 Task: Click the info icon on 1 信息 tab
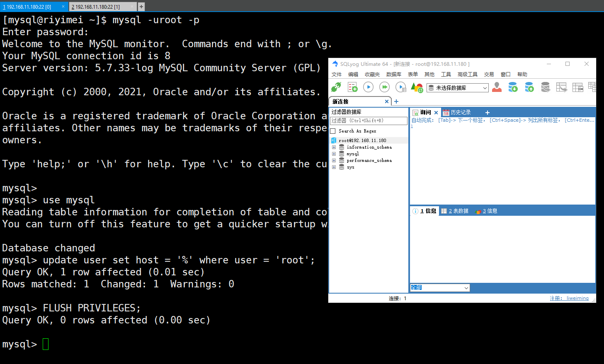415,211
